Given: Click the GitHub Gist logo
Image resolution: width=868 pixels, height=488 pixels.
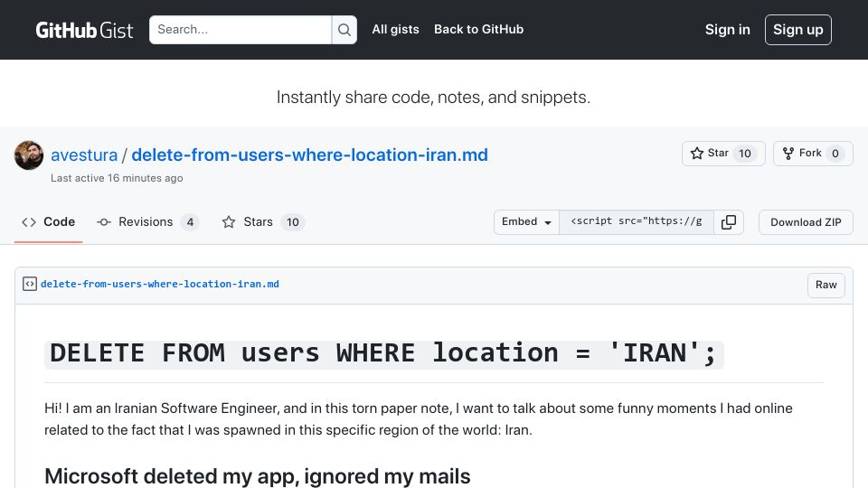Looking at the screenshot, I should pyautogui.click(x=84, y=30).
